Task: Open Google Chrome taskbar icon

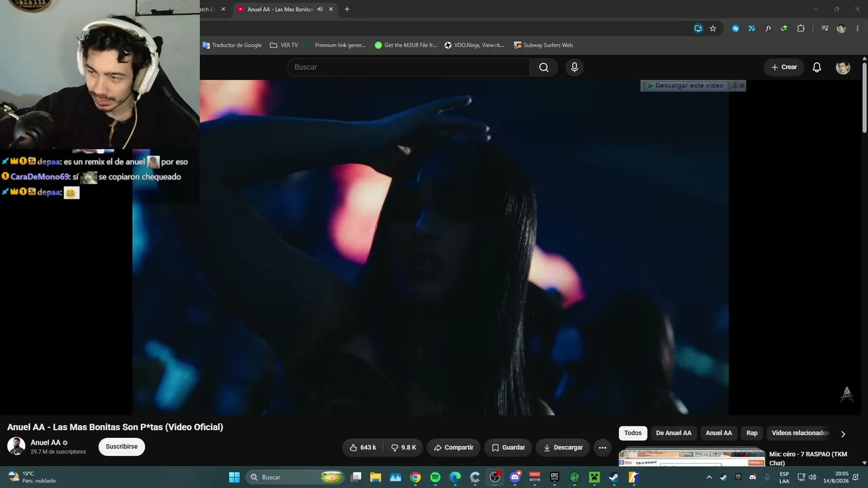Action: click(416, 477)
